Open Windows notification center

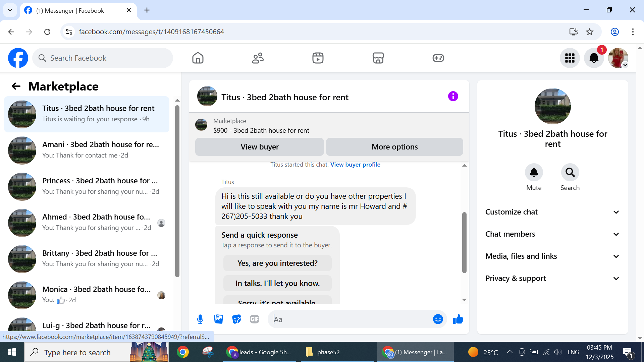pos(628,352)
